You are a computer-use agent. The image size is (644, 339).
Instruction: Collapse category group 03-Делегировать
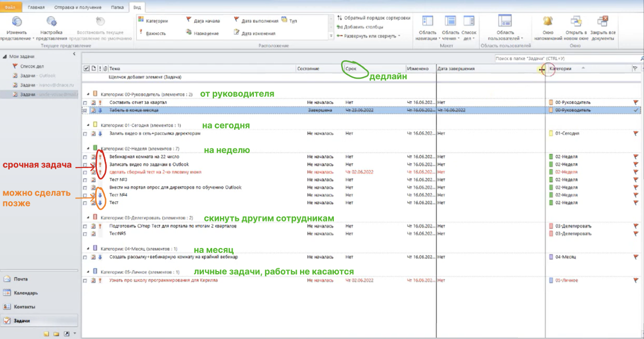pyautogui.click(x=88, y=218)
